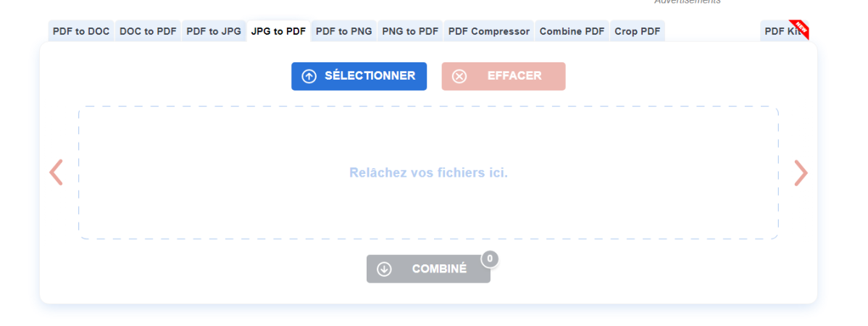Click the download arrow icon on COMBINÉ

point(384,269)
